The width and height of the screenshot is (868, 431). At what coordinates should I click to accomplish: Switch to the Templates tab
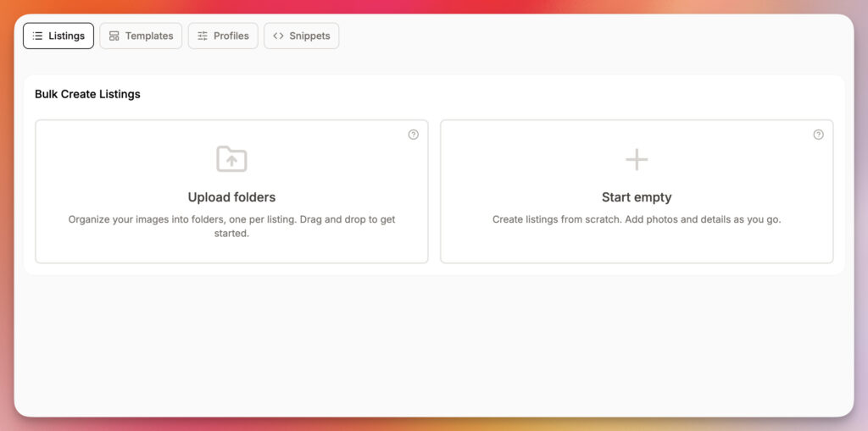tap(141, 36)
